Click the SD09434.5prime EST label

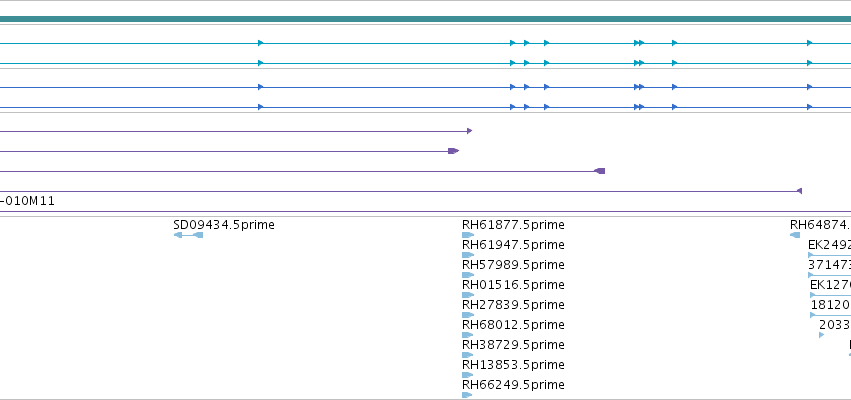pyautogui.click(x=224, y=225)
